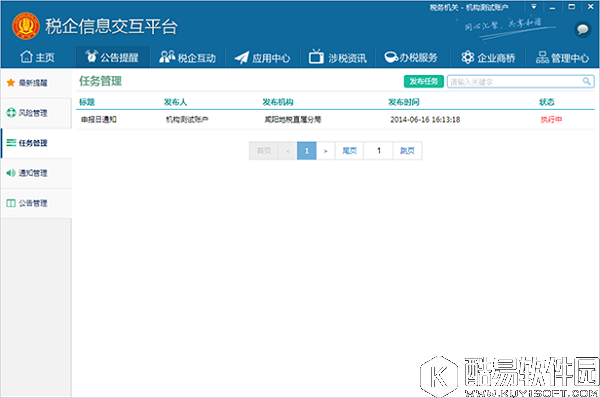The width and height of the screenshot is (600, 398).
Task: Click the next page arrow
Action: click(326, 151)
